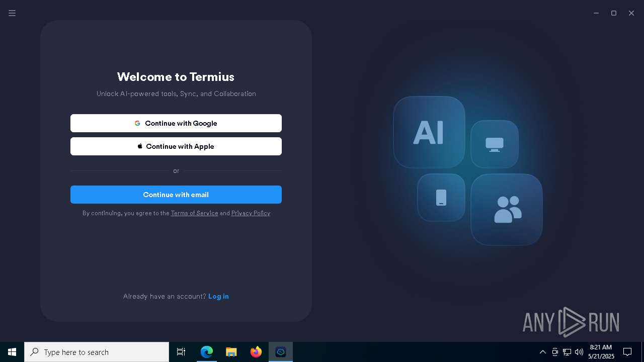644x362 pixels.
Task: Minimize the Termius window
Action: click(596, 13)
